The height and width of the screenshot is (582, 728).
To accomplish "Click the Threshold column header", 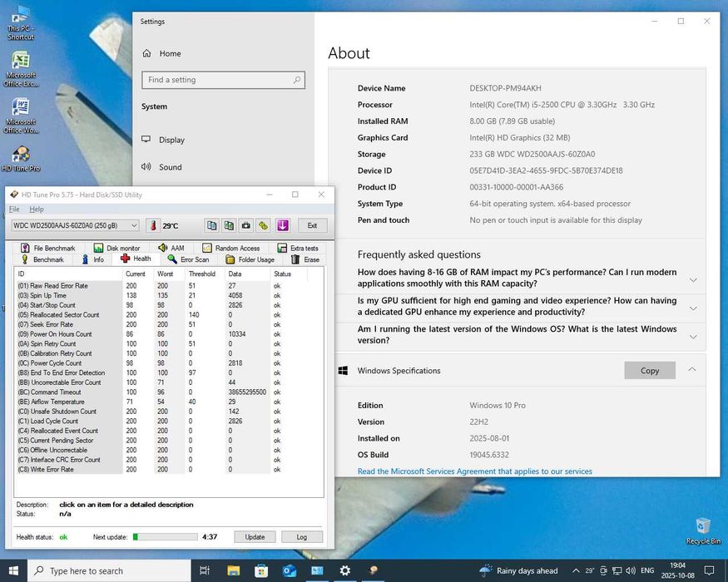I will pos(205,274).
